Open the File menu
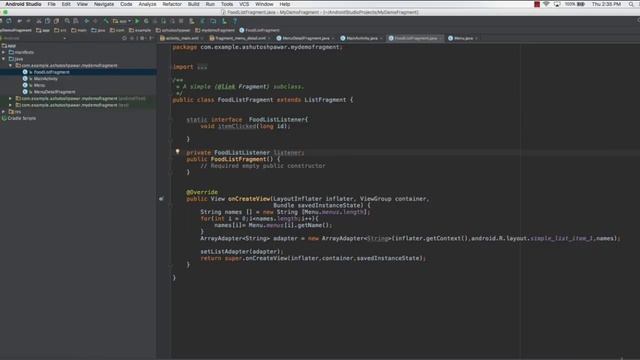640x360 pixels. 51,4
